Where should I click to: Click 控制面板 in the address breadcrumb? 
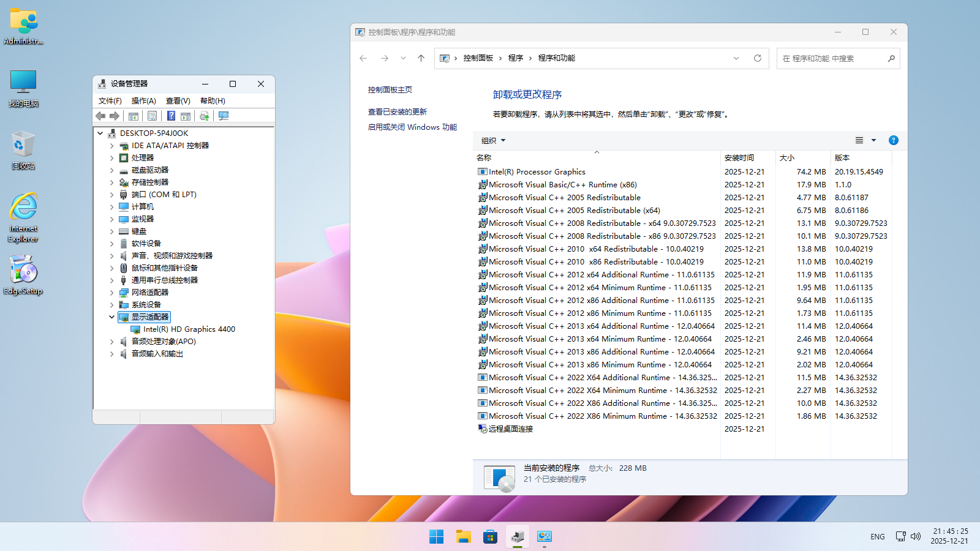click(478, 58)
